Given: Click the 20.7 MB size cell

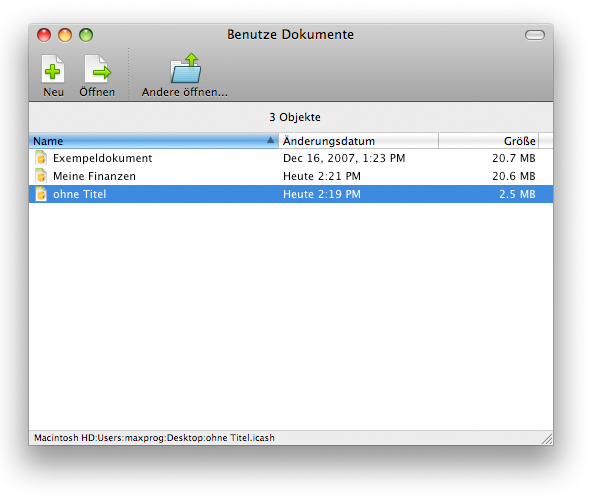Looking at the screenshot, I should click(514, 158).
